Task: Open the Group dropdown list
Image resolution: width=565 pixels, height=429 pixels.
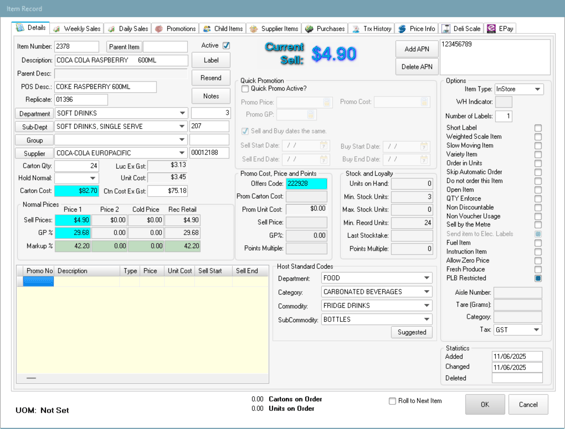Action: click(x=182, y=139)
